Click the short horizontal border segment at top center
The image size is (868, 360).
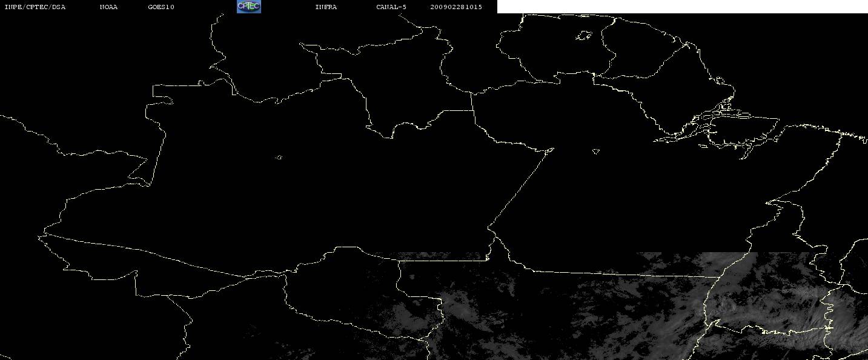pos(457,110)
